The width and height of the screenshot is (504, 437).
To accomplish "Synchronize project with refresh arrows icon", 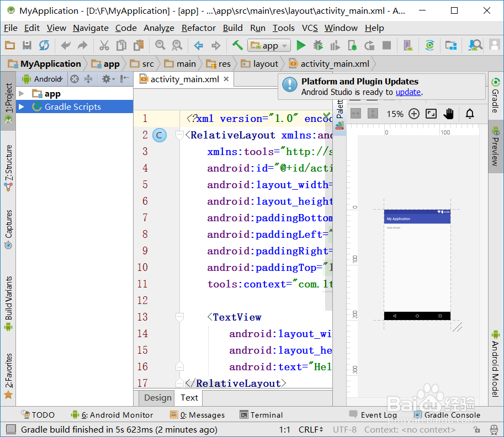I will [44, 45].
